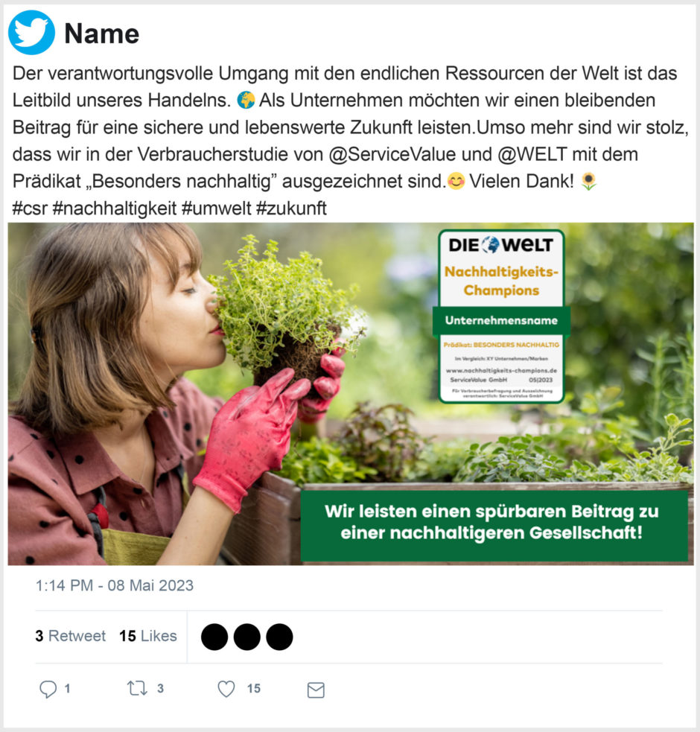Open the account Name profile link

tap(102, 34)
